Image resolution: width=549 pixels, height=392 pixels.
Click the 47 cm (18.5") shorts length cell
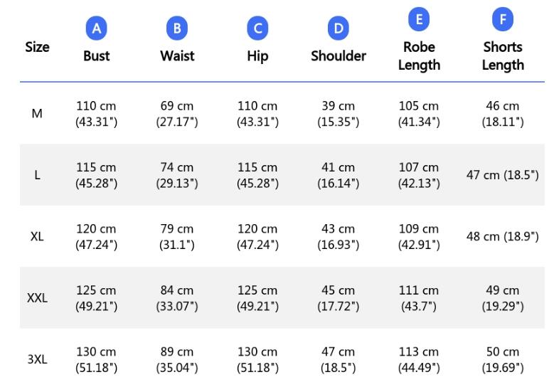coord(503,175)
